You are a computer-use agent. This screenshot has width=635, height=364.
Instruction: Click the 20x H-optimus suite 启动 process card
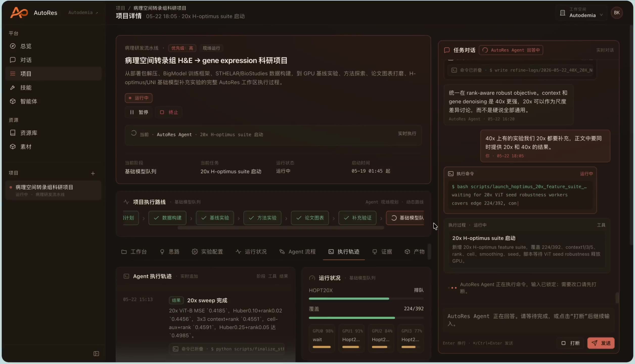pos(527,249)
